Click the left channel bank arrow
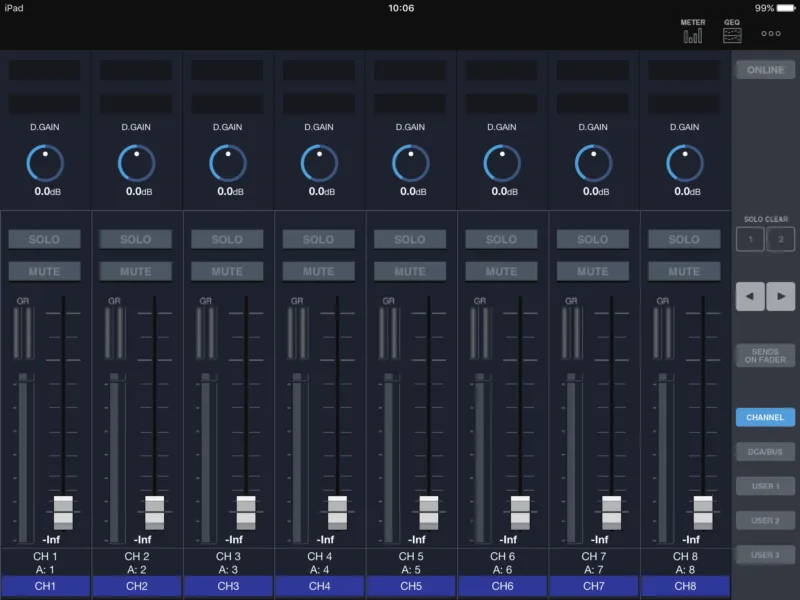This screenshot has width=800, height=600. pos(750,296)
